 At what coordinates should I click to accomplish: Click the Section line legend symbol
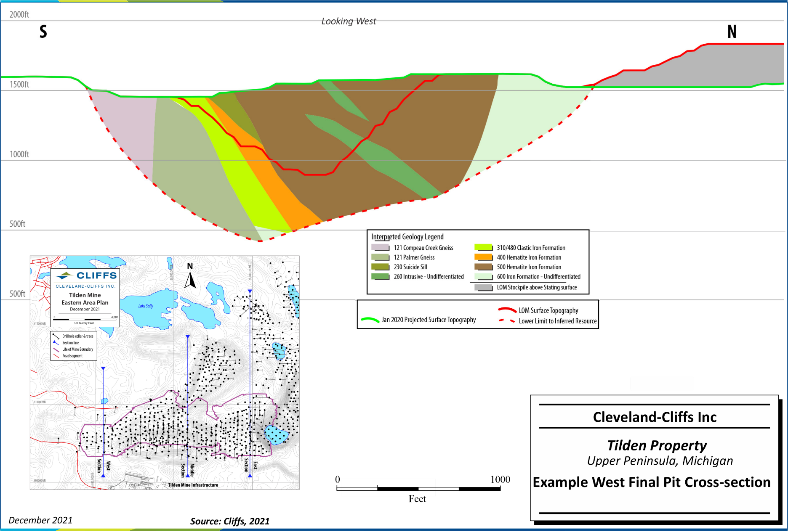click(56, 343)
